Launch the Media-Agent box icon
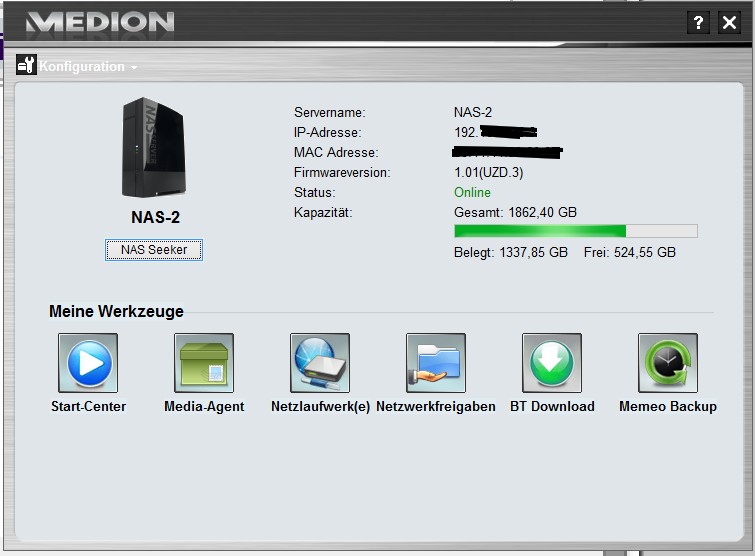Viewport: 755px width, 556px height. point(204,363)
